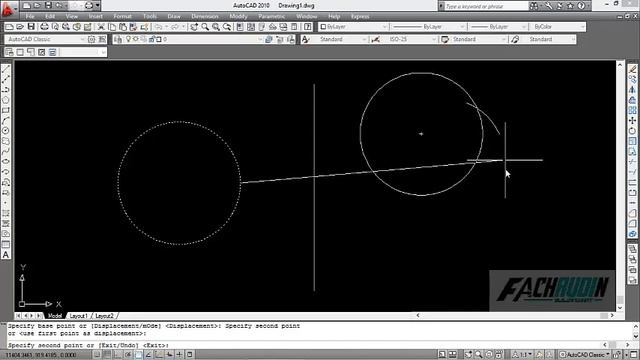The height and width of the screenshot is (360, 640).
Task: Click Pan realtime hand icon in Standard toolbar
Action: pos(194,27)
